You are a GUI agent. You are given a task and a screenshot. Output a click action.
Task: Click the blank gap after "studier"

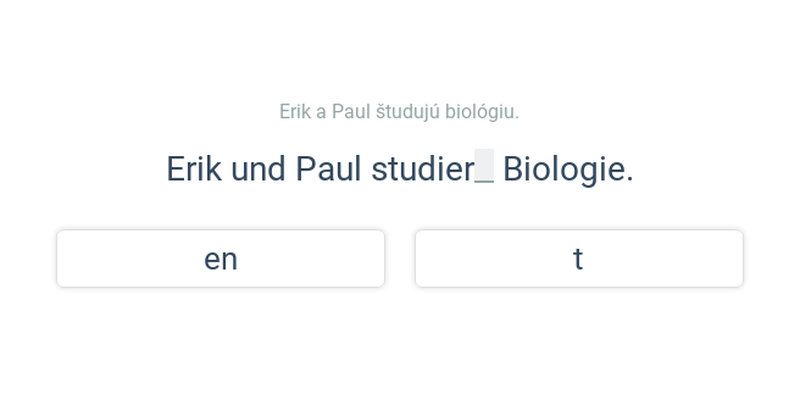(x=484, y=166)
